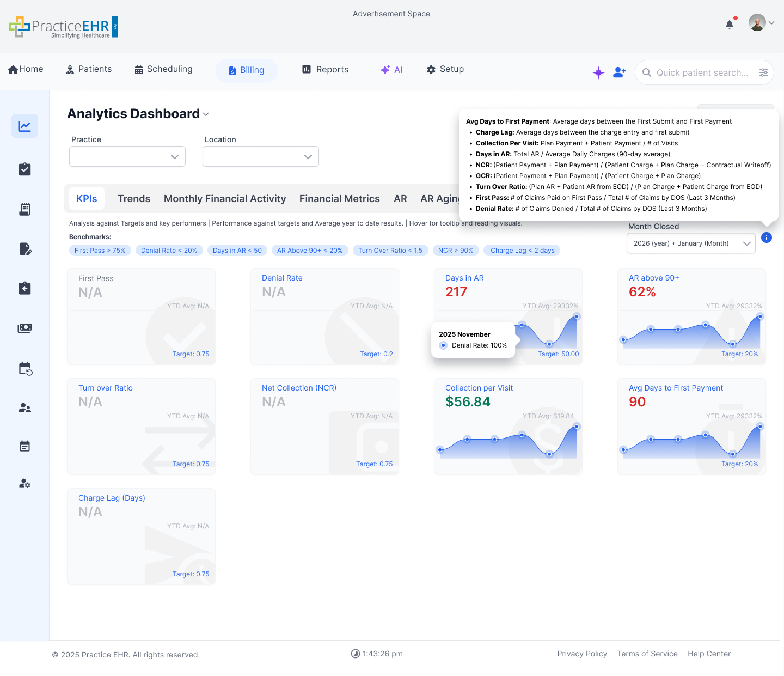
Task: Open the notification bell
Action: [x=729, y=24]
